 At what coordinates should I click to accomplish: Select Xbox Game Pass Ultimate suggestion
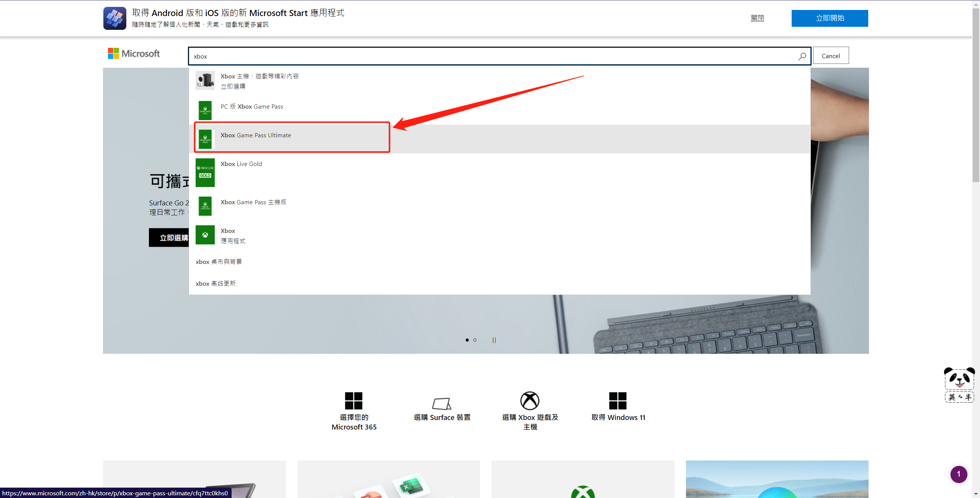[x=500, y=139]
